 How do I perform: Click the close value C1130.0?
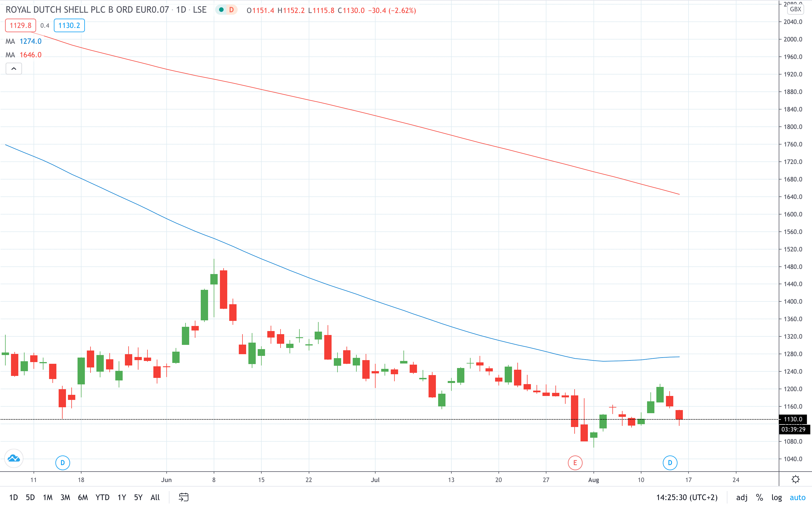[x=351, y=10]
